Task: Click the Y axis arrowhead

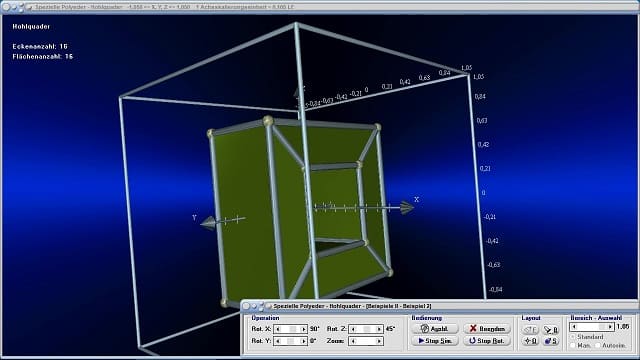Action: point(208,223)
